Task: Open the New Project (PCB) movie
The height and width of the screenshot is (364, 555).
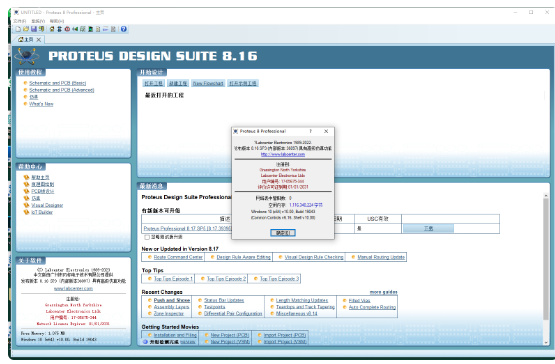Action: 230,335
